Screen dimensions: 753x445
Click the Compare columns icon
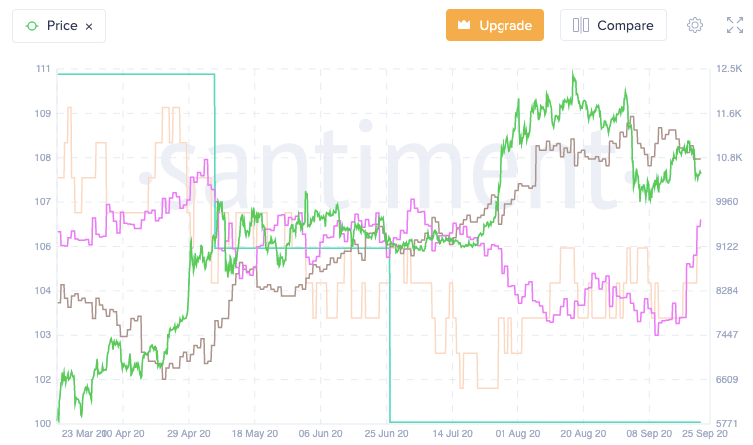(582, 26)
